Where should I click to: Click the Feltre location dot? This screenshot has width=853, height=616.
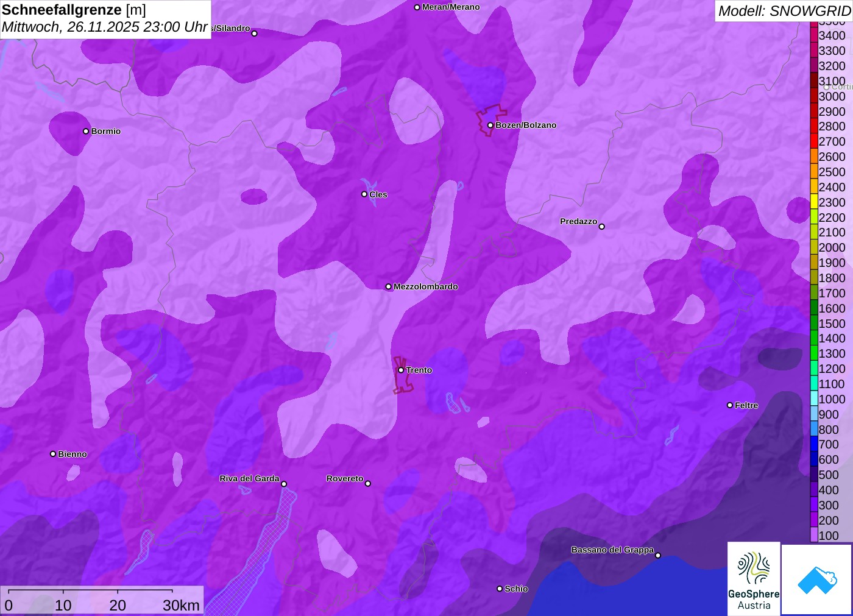730,405
